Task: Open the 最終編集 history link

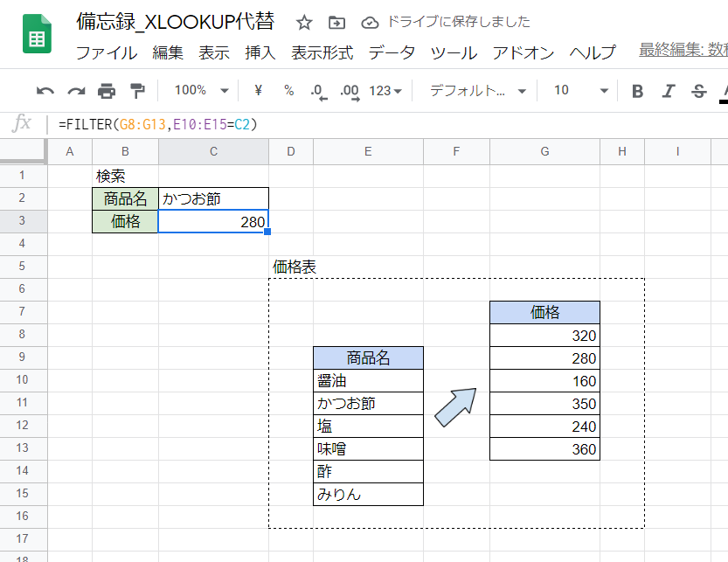Action: 683,50
